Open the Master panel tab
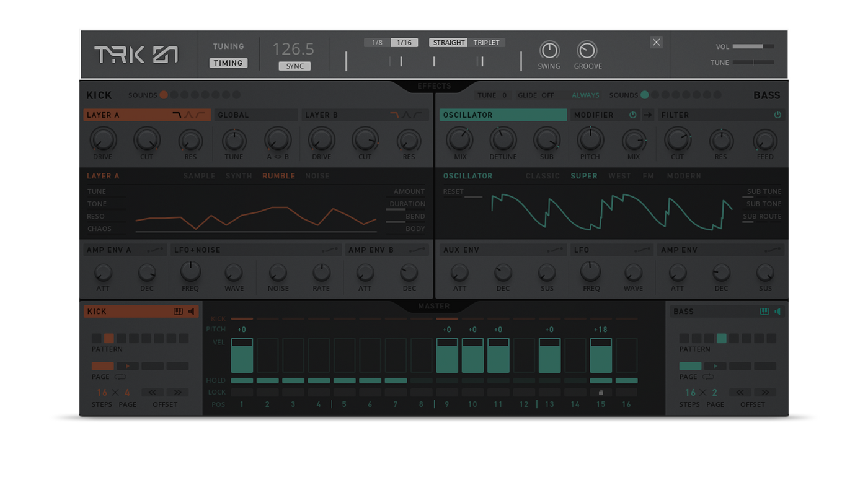This screenshot has width=868, height=498. pyautogui.click(x=434, y=306)
